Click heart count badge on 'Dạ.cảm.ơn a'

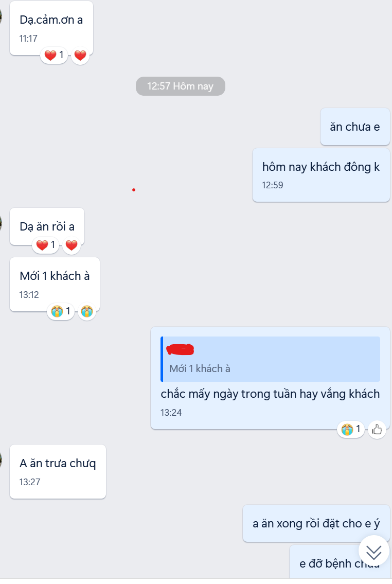tap(54, 55)
